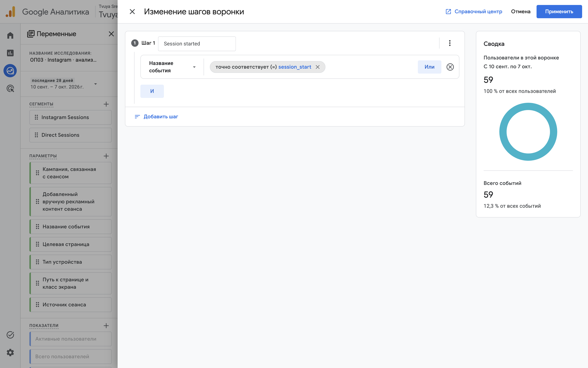Select Путь к странице и класс экрана
The width and height of the screenshot is (588, 368).
(x=70, y=283)
